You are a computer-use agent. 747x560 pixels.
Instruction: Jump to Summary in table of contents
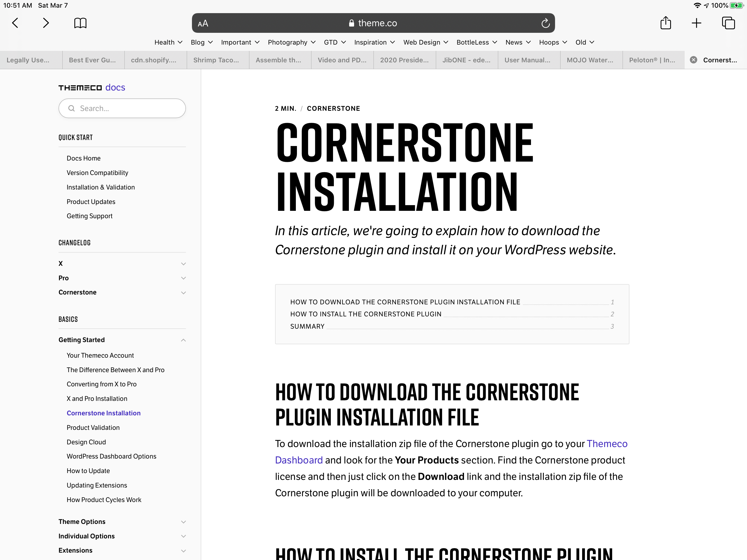pyautogui.click(x=307, y=326)
